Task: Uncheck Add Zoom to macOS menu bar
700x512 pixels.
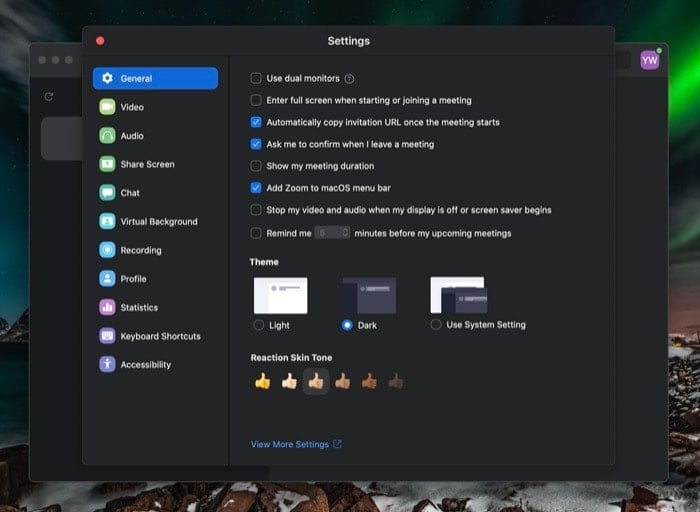Action: click(x=256, y=187)
